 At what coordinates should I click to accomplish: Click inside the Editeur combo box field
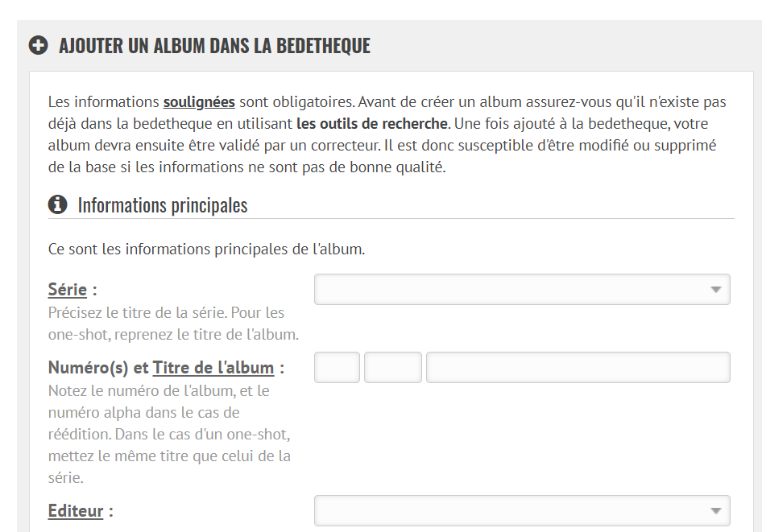(507, 510)
